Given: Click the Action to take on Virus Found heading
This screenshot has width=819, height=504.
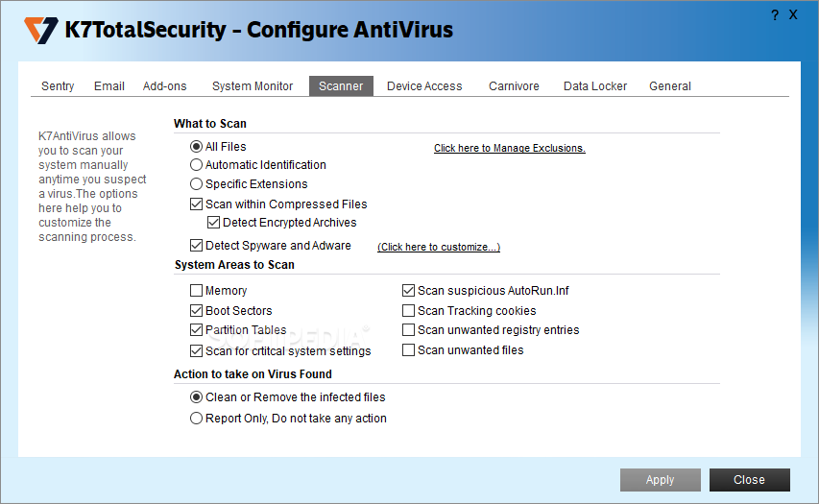Looking at the screenshot, I should (x=253, y=374).
